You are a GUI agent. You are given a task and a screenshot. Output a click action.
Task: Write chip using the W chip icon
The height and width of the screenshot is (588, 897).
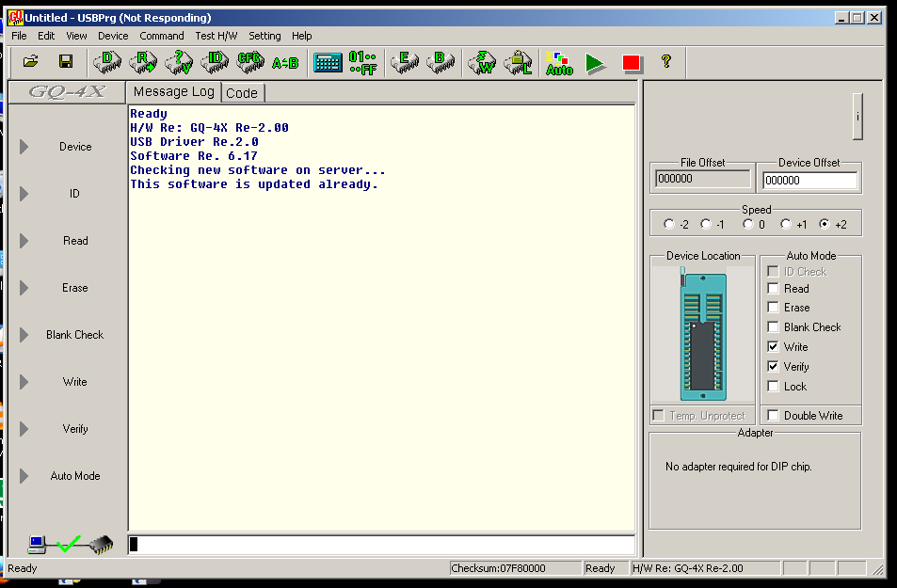482,62
